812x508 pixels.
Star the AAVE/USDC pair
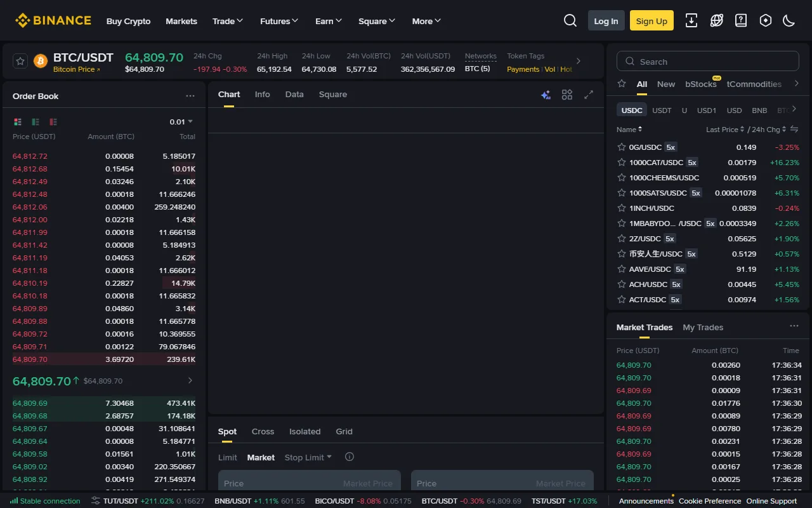pos(622,269)
